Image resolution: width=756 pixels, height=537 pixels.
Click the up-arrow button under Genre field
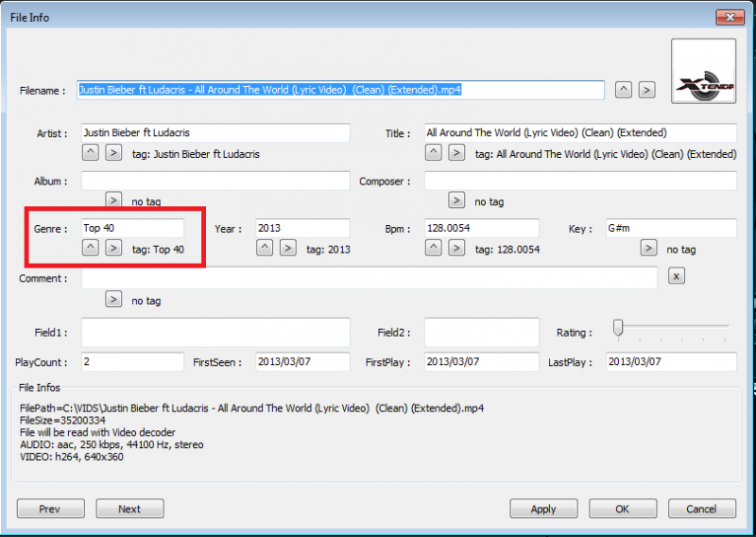click(91, 248)
